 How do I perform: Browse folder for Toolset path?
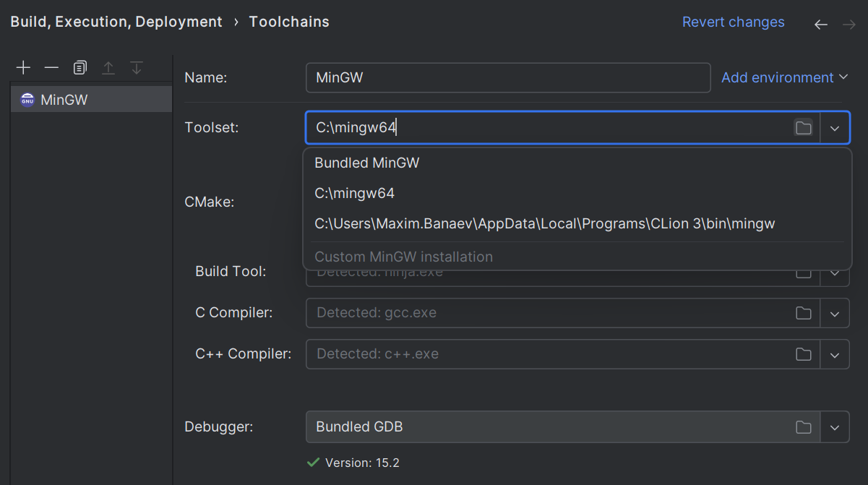[x=803, y=128]
